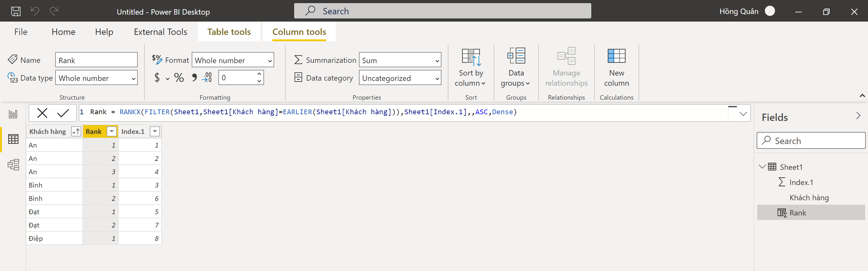Click the Rank column header
Viewport: 868px width, 271px height.
(93, 131)
